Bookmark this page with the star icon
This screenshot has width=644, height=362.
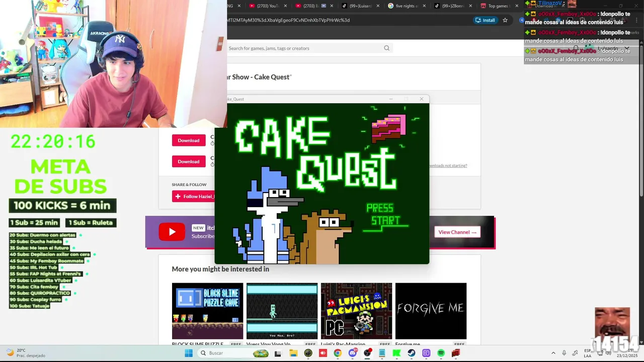coord(505,20)
